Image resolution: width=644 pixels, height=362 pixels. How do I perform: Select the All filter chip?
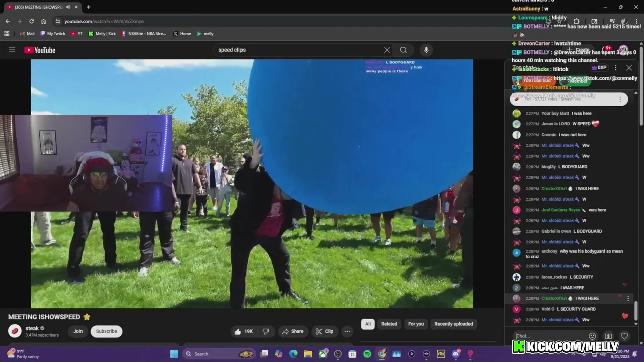tap(368, 324)
